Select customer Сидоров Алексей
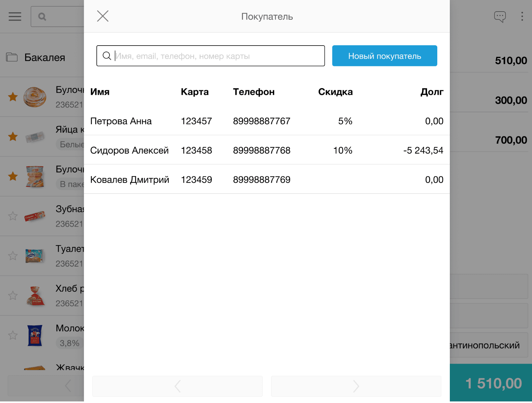The image size is (532, 403). pos(129,151)
